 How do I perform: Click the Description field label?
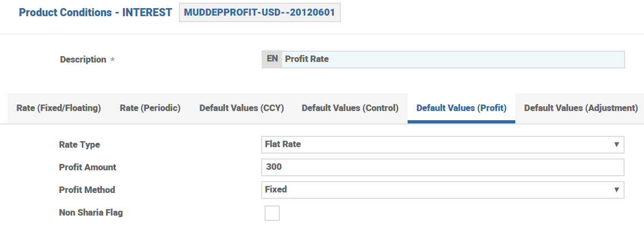coord(83,59)
